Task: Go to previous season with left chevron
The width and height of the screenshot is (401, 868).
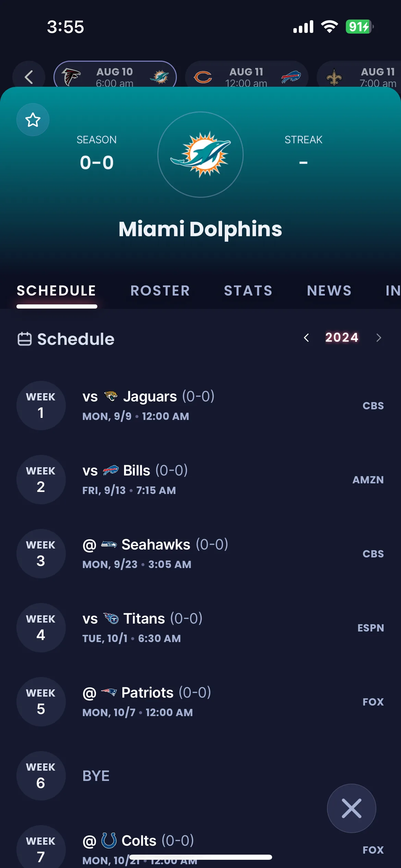Action: [306, 338]
